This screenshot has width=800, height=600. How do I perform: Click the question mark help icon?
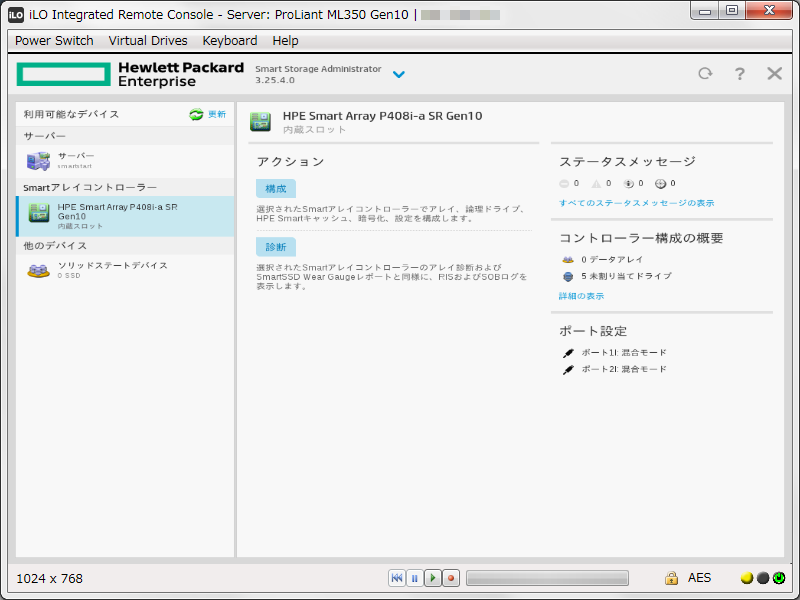pyautogui.click(x=739, y=74)
